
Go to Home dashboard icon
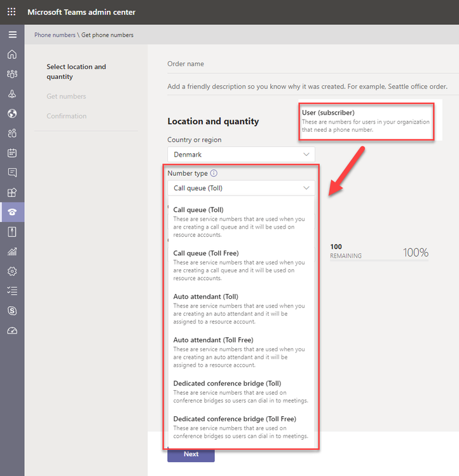(12, 54)
